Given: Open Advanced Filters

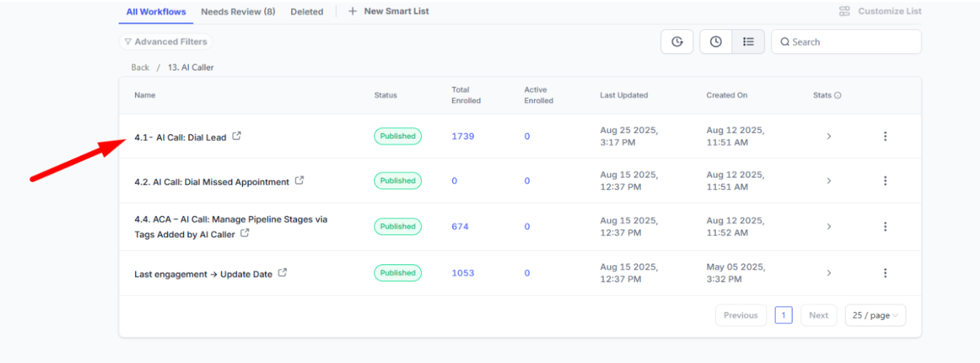Looking at the screenshot, I should coord(166,42).
